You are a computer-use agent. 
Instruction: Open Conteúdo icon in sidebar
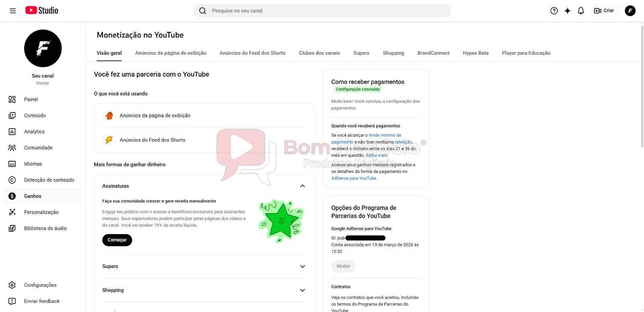(12, 115)
